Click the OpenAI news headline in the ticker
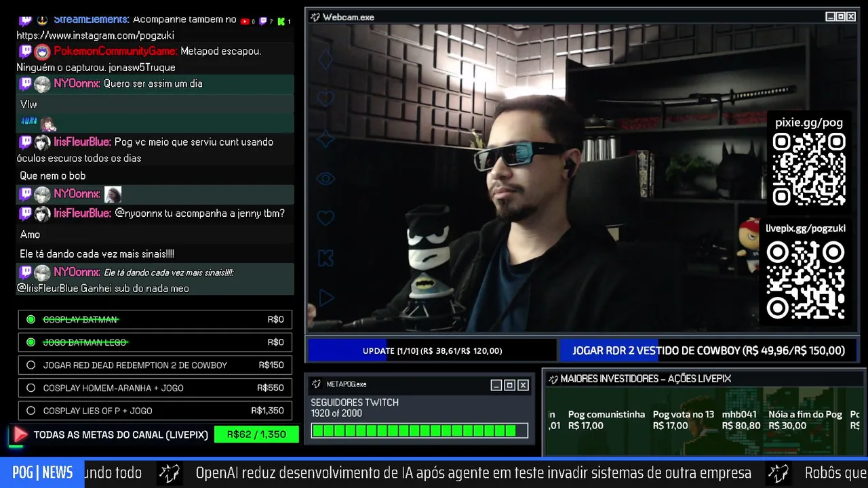Screen dimensions: 868x488 473,473
